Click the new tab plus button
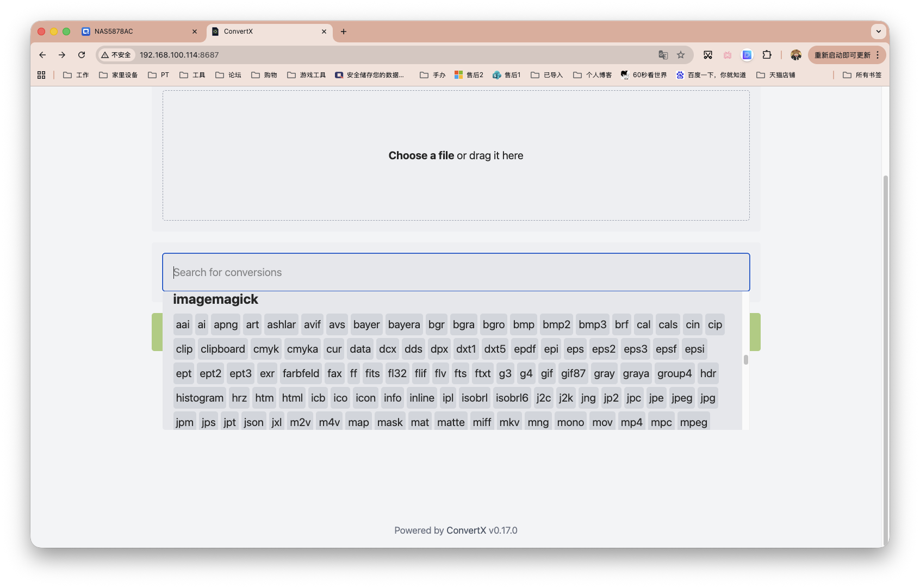Viewport: 920px width, 588px height. (x=344, y=32)
